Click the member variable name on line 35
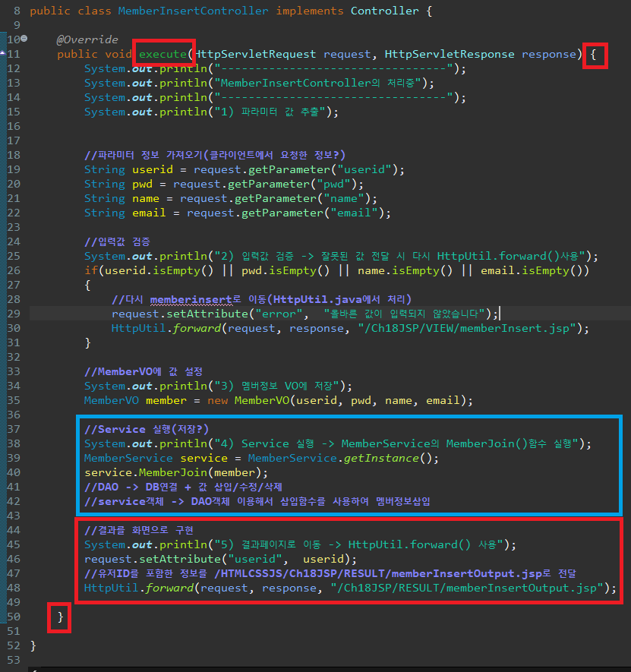 166,400
